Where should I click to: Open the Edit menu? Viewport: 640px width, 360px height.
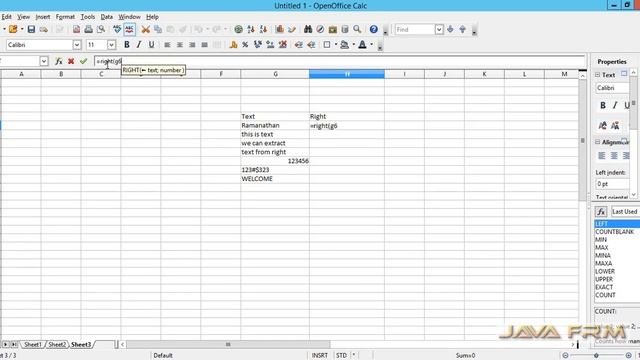pyautogui.click(x=6, y=17)
